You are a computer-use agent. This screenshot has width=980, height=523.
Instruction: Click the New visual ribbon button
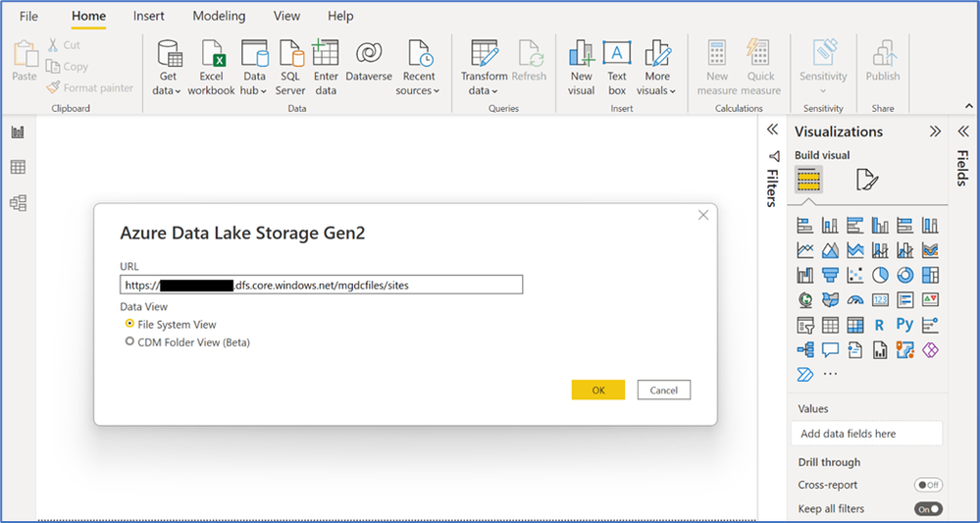coord(582,68)
